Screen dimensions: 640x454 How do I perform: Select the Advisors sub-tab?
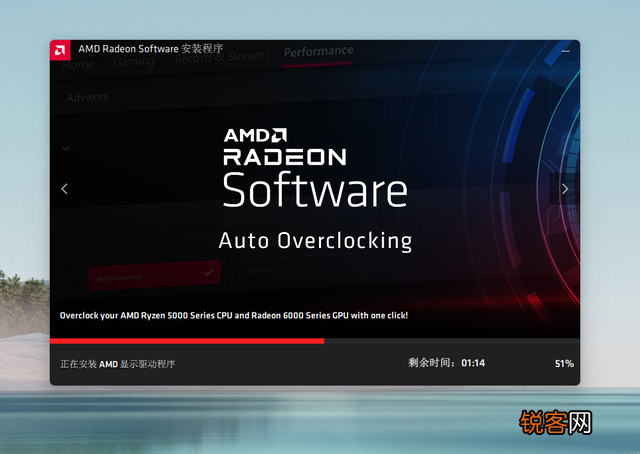click(87, 98)
